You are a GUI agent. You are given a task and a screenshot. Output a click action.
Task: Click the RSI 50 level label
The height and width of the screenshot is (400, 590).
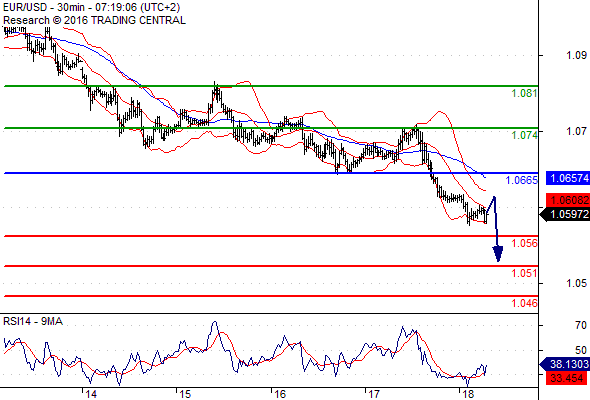click(581, 350)
